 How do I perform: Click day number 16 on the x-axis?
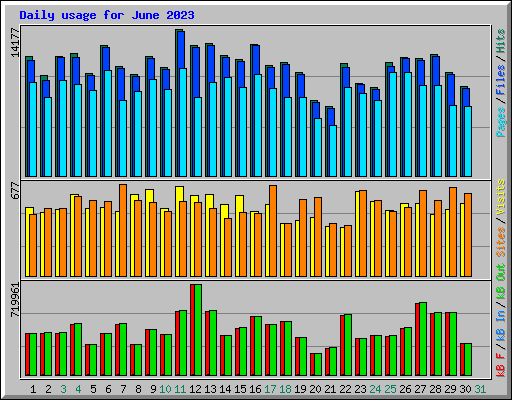click(x=255, y=389)
